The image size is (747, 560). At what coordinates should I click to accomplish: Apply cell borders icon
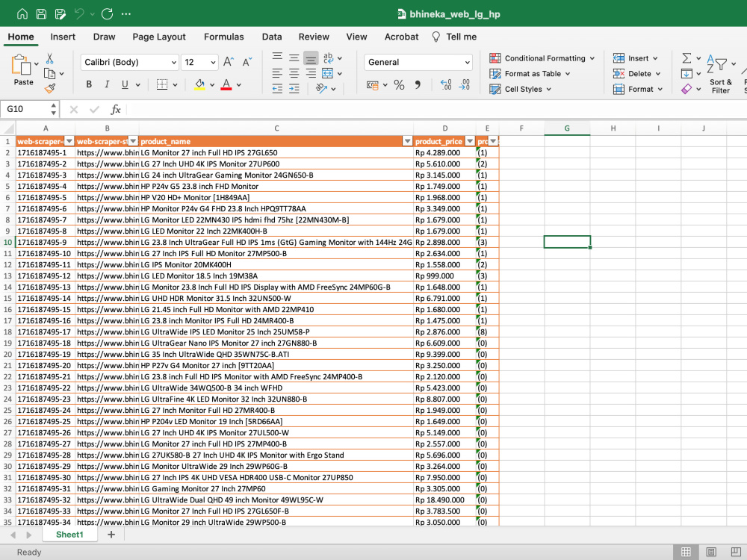pyautogui.click(x=162, y=85)
